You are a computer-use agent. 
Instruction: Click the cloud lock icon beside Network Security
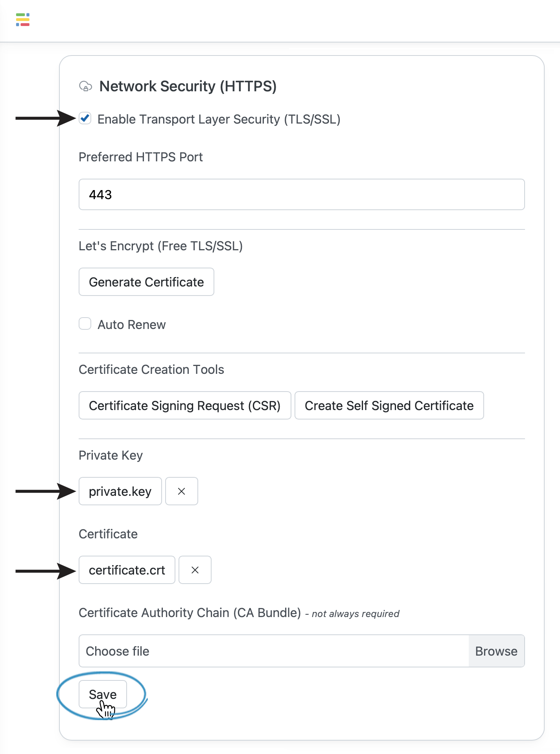[x=85, y=86]
